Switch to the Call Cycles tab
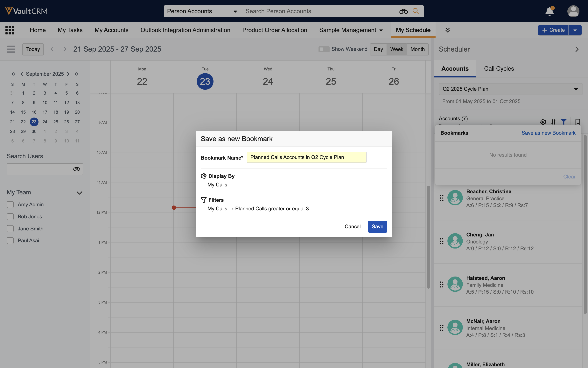 (499, 69)
